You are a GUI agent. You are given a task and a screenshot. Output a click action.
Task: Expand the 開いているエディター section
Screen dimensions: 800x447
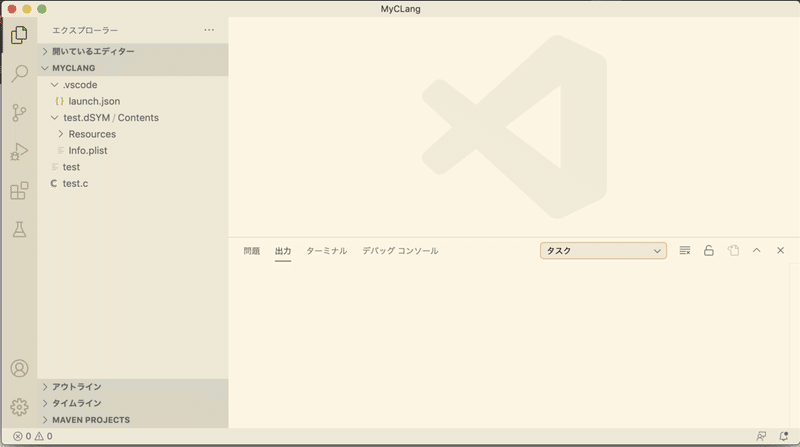pyautogui.click(x=133, y=51)
